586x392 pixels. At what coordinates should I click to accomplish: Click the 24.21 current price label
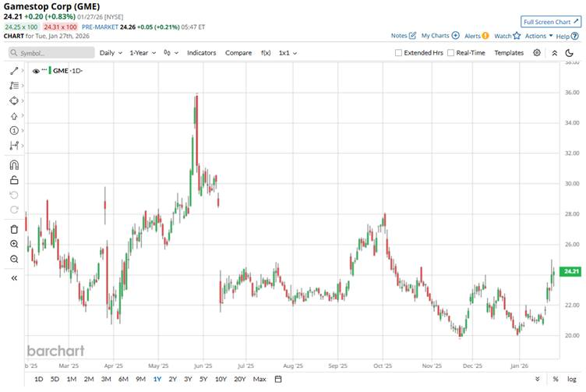point(570,271)
